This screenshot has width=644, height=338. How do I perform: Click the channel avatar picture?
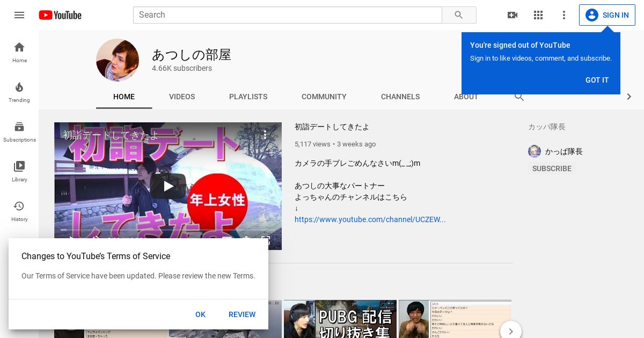[x=118, y=60]
